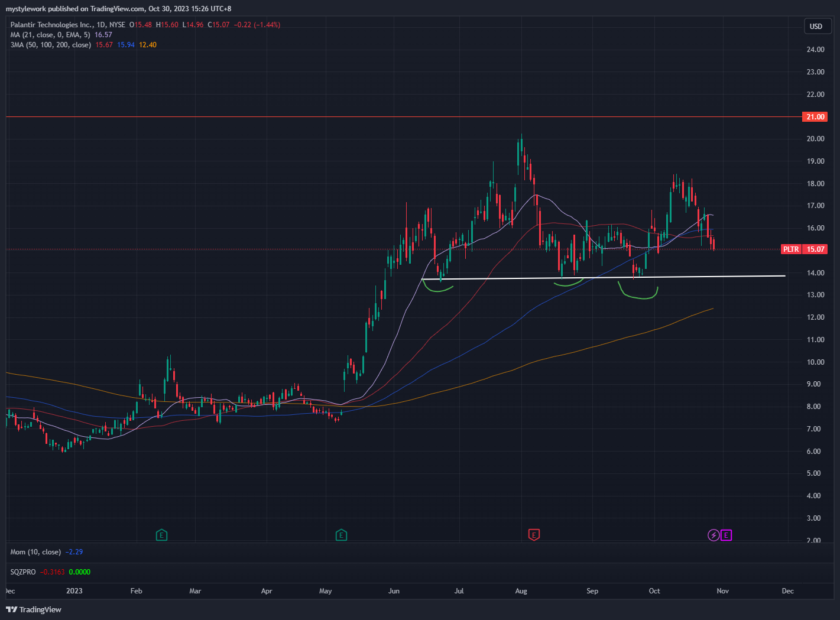Click the change value −0.22 (−1.44%)
The image size is (840, 620).
[257, 25]
